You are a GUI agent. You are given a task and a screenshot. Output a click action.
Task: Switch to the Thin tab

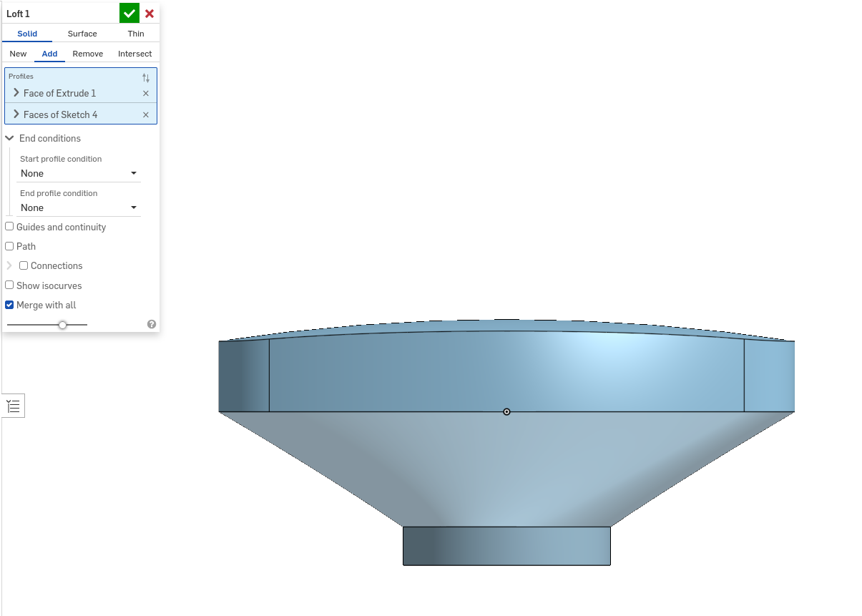(x=136, y=34)
